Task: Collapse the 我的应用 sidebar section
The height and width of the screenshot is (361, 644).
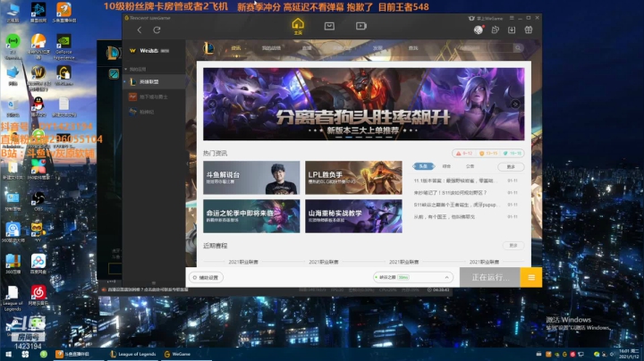Action: 136,69
